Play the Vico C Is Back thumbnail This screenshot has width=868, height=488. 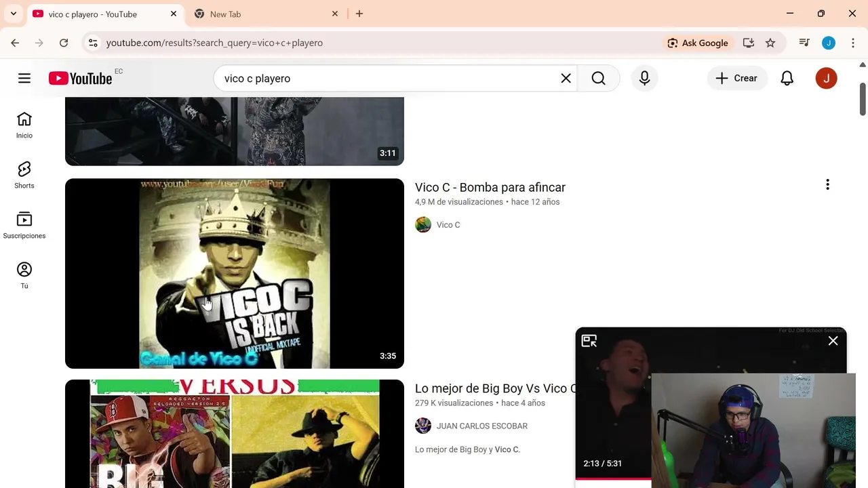(235, 273)
